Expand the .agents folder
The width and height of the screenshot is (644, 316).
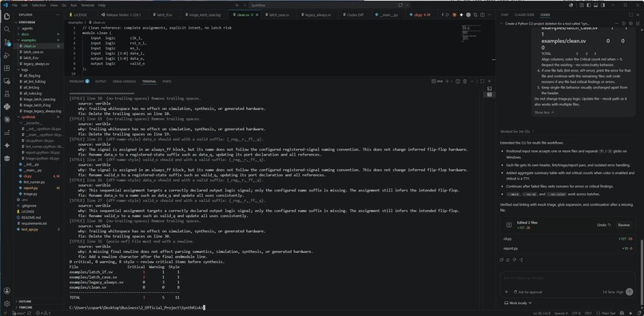point(38,29)
